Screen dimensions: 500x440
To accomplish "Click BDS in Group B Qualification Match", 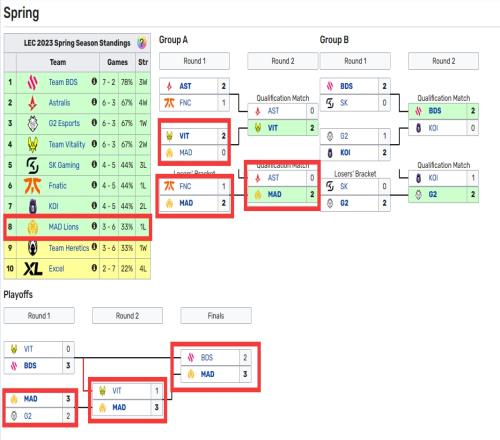I will (435, 111).
